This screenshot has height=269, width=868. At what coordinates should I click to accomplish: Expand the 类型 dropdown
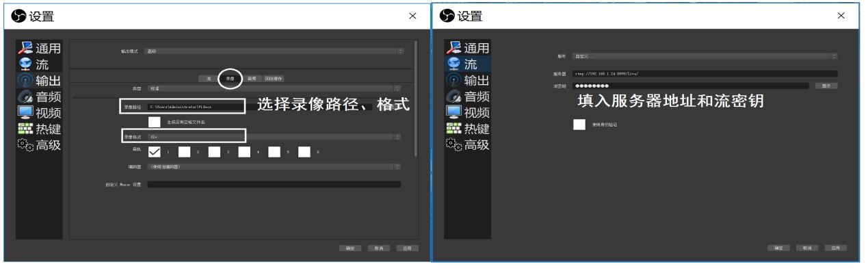pyautogui.click(x=275, y=88)
